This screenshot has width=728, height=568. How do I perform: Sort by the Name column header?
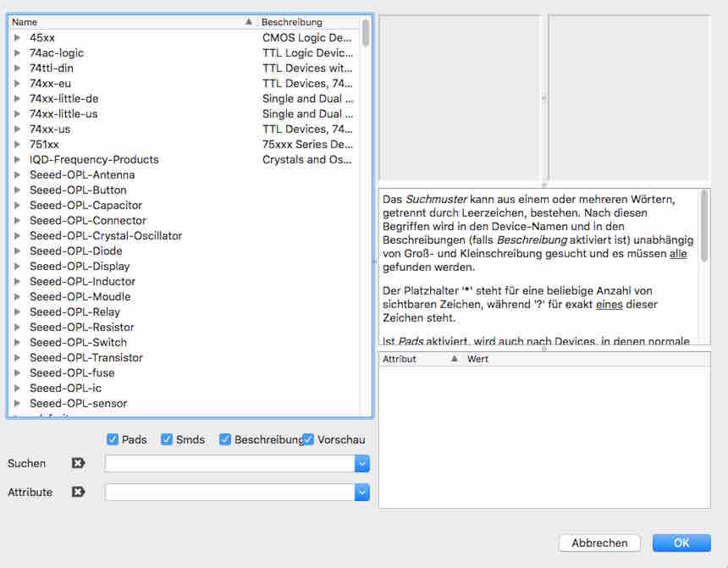pos(132,22)
